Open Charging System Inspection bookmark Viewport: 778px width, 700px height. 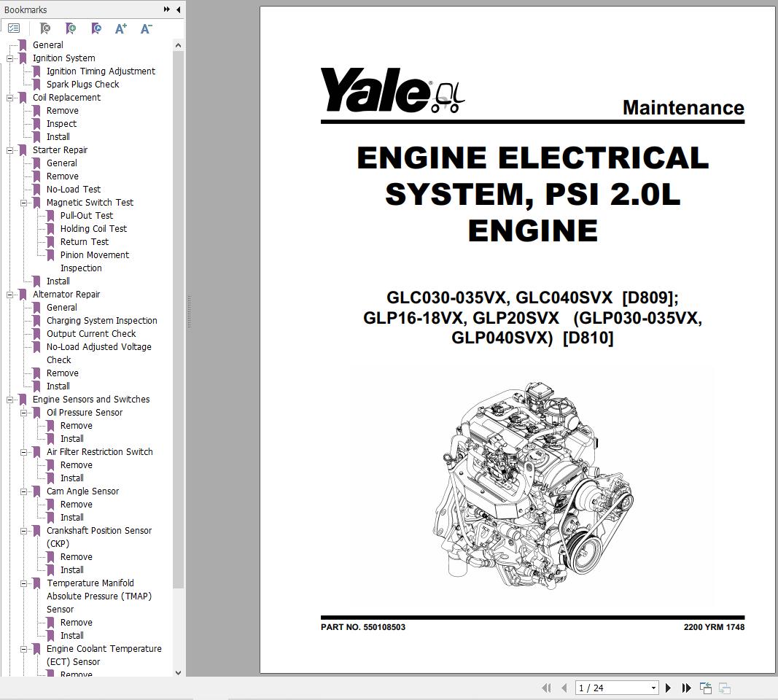pyautogui.click(x=101, y=321)
